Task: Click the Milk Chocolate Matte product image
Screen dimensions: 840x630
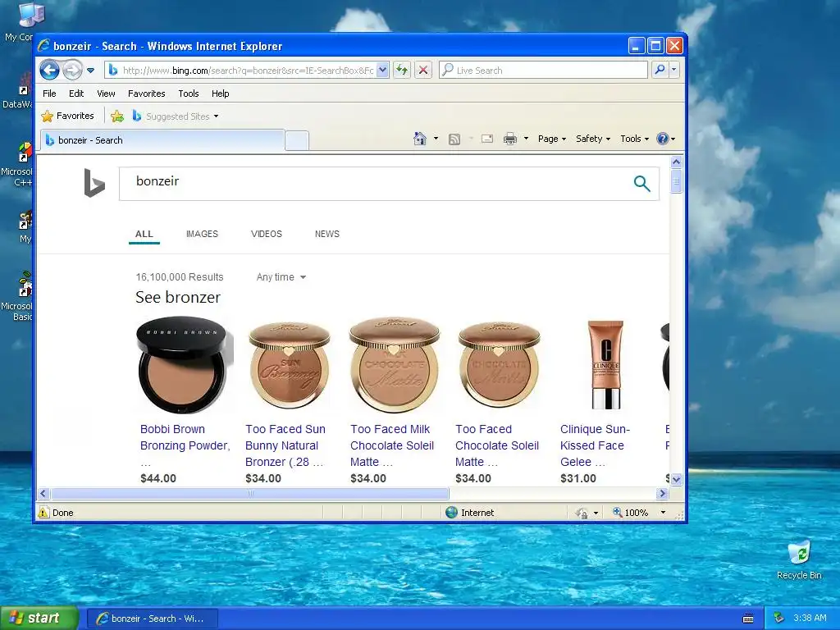Action: 395,364
